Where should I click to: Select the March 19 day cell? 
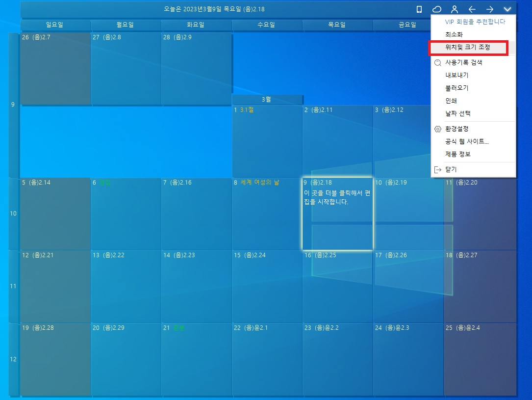click(55, 359)
